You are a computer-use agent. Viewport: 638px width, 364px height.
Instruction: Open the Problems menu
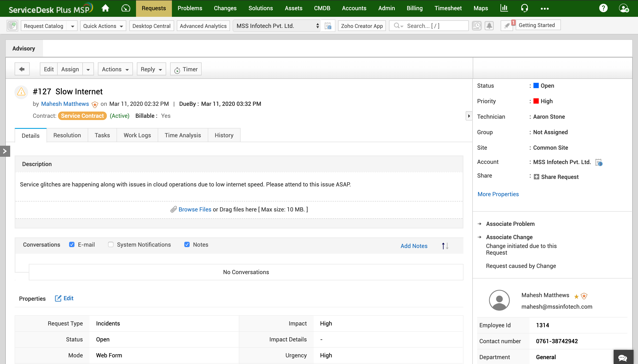click(190, 8)
